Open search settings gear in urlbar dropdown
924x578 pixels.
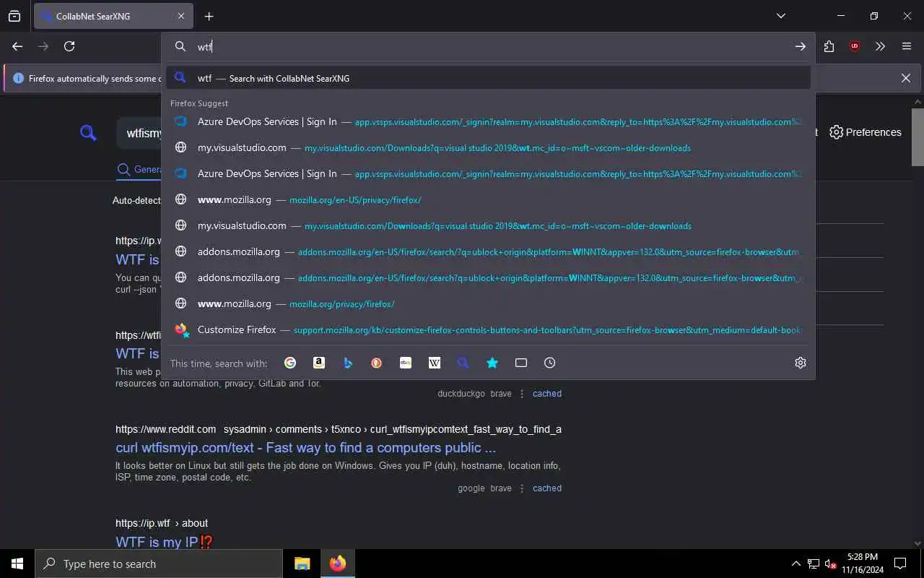(x=801, y=363)
